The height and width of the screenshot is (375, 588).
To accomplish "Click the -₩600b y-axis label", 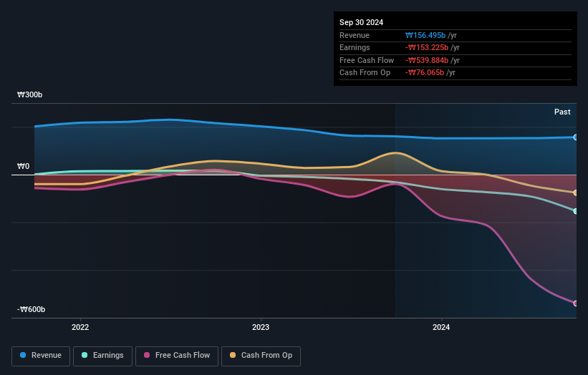I will pyautogui.click(x=31, y=309).
